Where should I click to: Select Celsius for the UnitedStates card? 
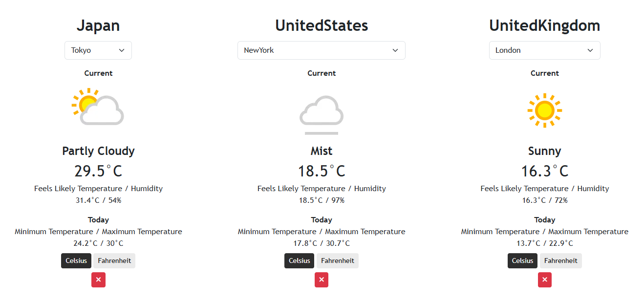299,261
